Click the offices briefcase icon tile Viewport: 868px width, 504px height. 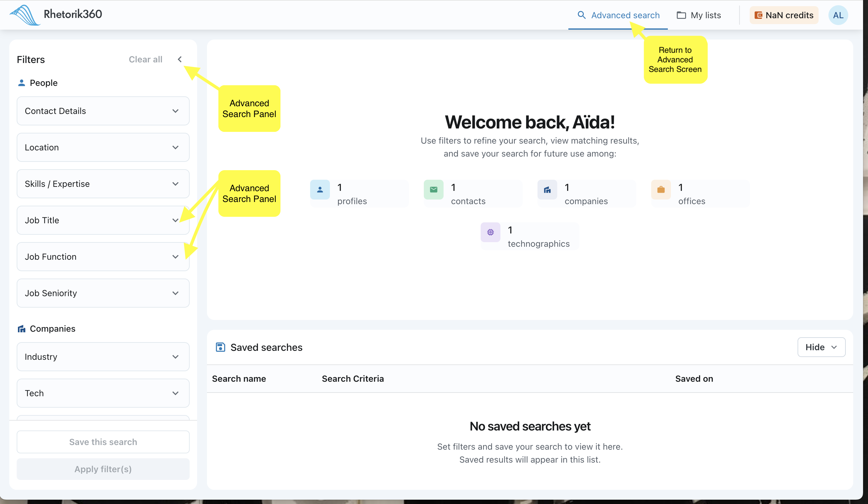tap(661, 189)
